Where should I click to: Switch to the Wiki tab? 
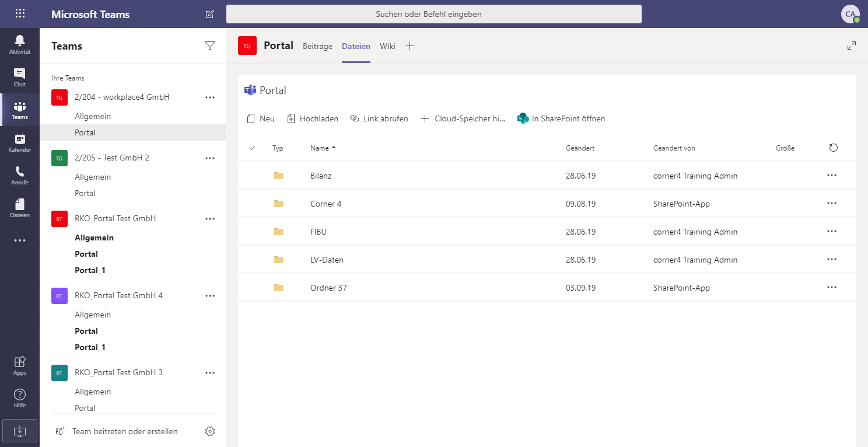(387, 46)
